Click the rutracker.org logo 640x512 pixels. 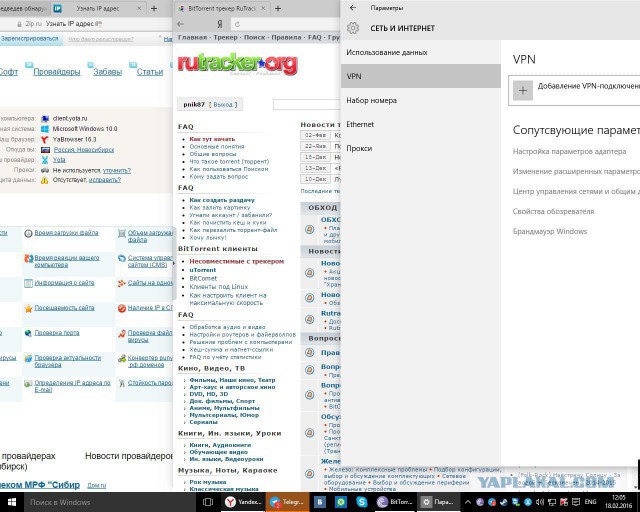(x=238, y=64)
